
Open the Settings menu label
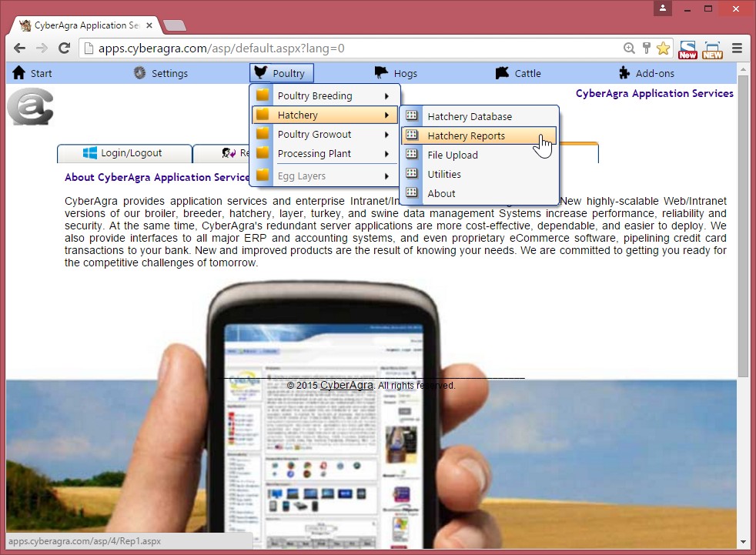click(x=169, y=73)
